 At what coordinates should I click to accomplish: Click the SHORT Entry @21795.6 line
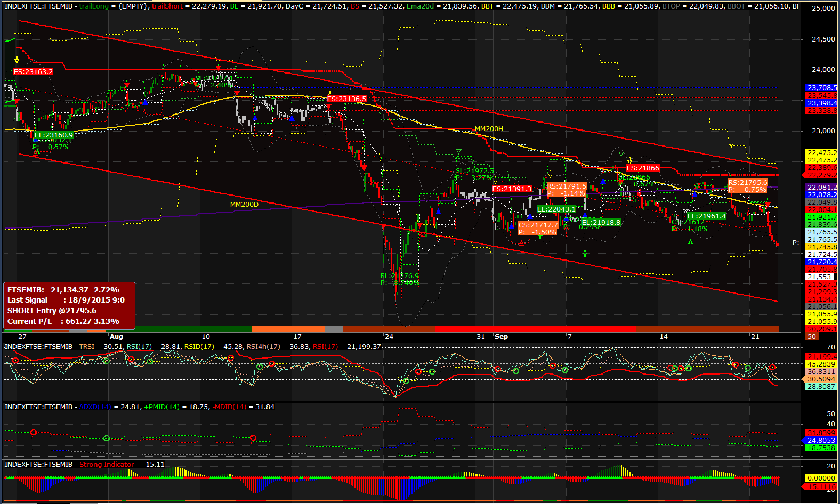pos(52,311)
